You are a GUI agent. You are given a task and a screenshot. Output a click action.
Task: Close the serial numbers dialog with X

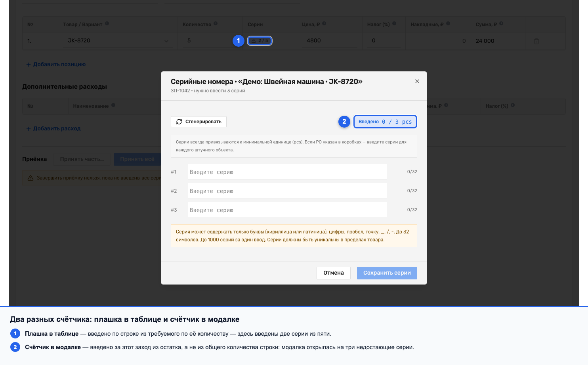pos(417,81)
